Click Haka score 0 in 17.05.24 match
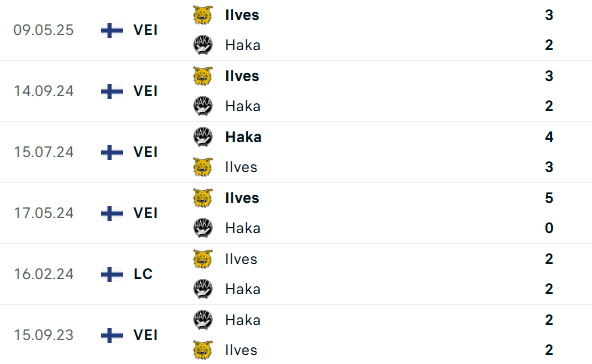Image resolution: width=592 pixels, height=364 pixels. [x=549, y=228]
